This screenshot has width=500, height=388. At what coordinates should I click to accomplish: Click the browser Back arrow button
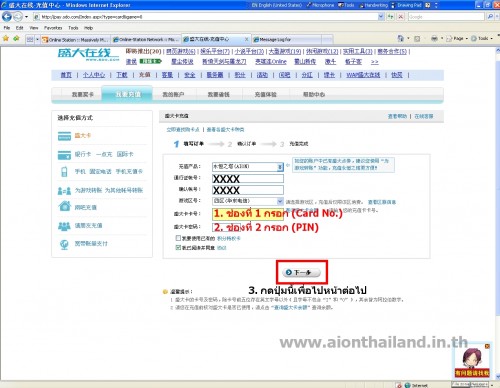[7, 16]
